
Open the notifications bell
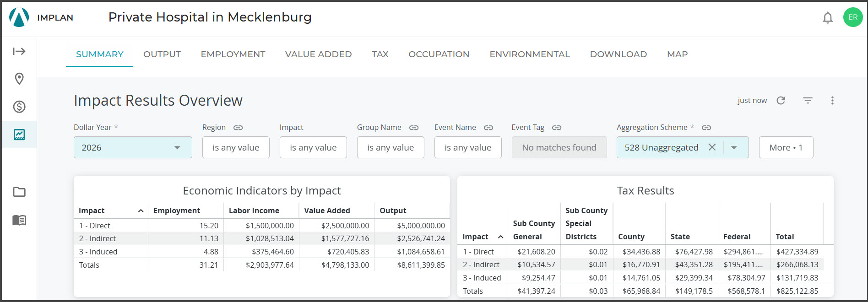(827, 18)
